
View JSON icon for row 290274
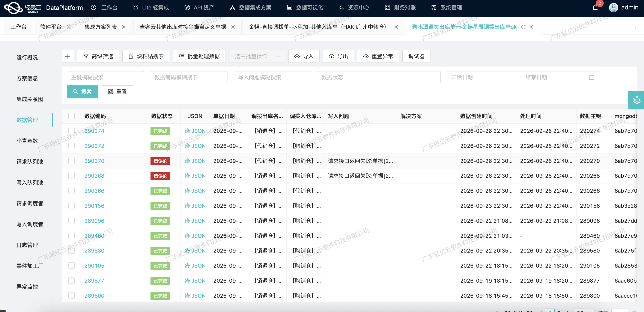coord(187,131)
